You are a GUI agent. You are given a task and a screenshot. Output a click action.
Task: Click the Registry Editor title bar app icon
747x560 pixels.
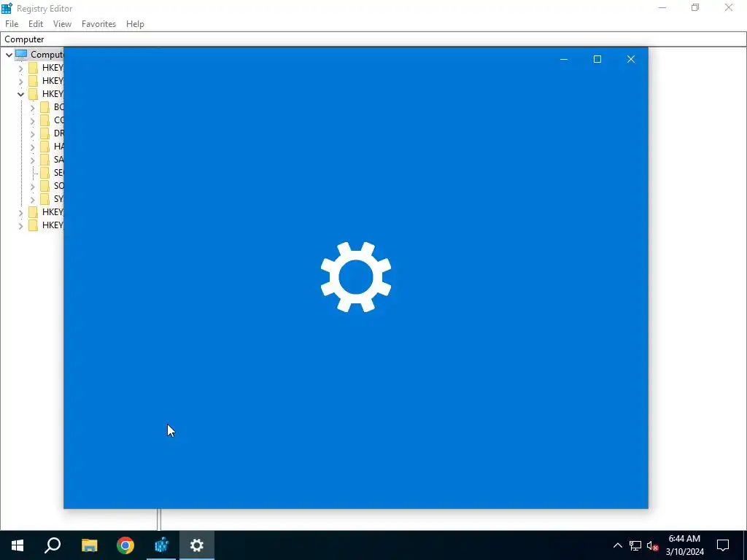click(x=7, y=8)
